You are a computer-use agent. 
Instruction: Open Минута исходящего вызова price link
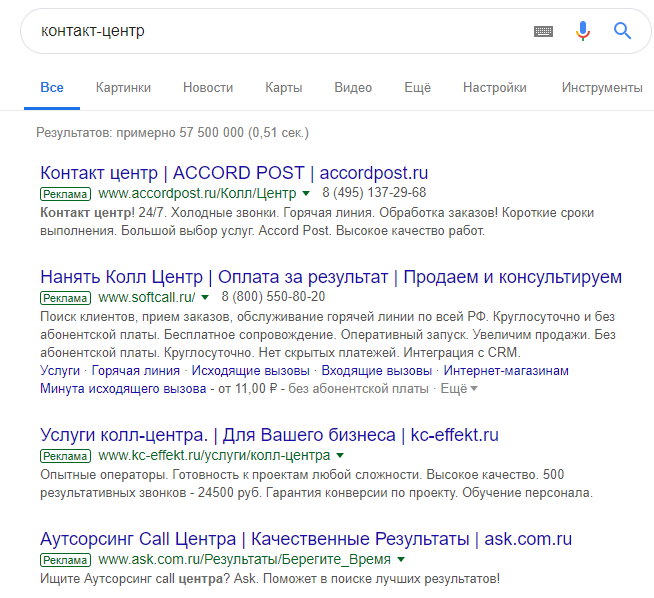pos(123,388)
